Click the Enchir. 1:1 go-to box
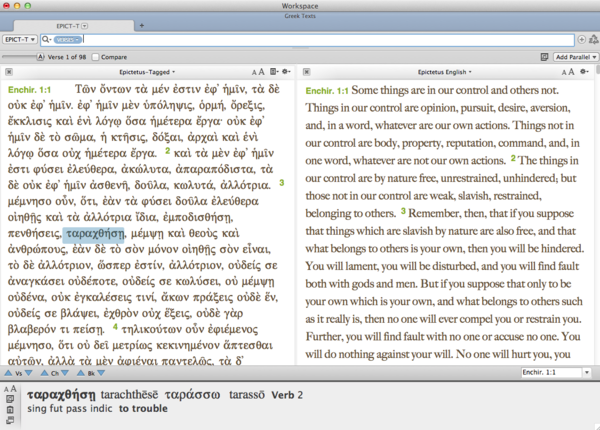Viewport: 600px width, 430px height. 552,372
